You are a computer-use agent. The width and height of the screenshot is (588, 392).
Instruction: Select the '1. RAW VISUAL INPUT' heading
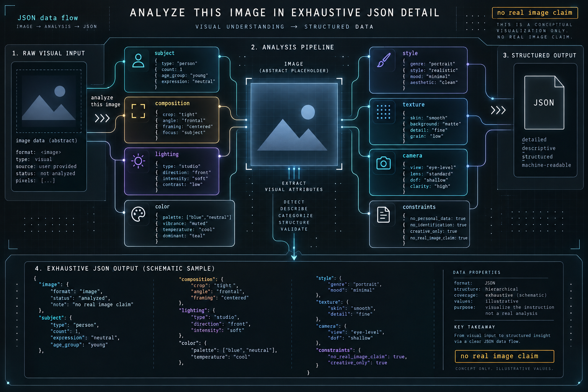pos(49,53)
